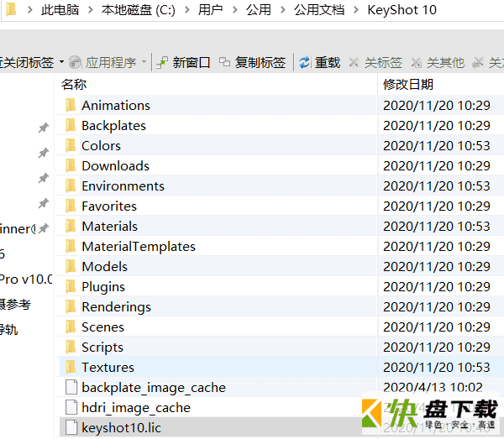Click the backplate_image_cache file name
Image resolution: width=504 pixels, height=439 pixels.
coord(154,388)
